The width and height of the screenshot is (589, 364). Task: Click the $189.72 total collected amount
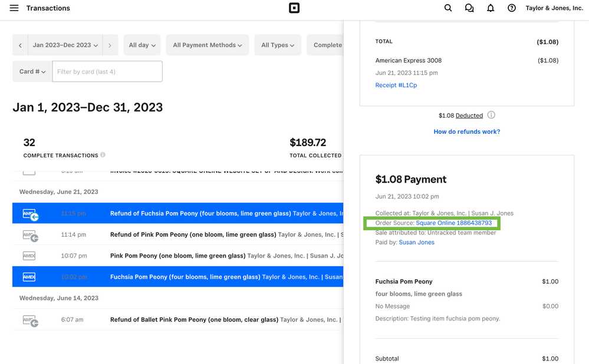308,143
